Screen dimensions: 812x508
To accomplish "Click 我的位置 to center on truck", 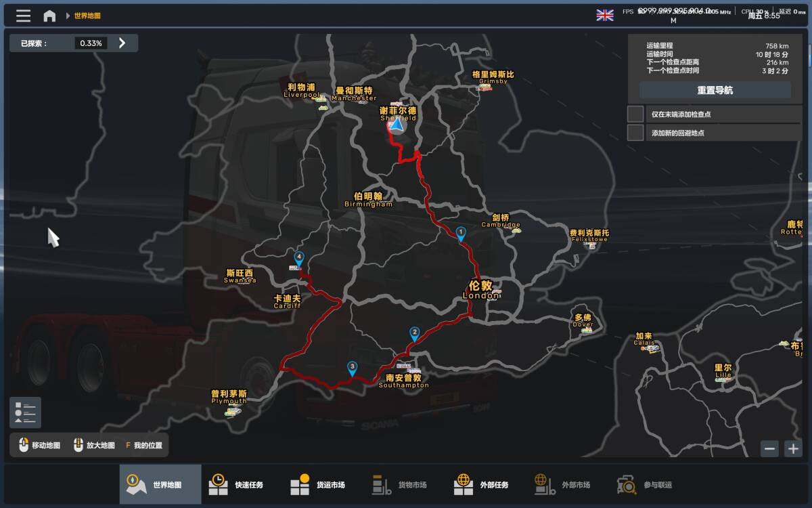I will [143, 446].
